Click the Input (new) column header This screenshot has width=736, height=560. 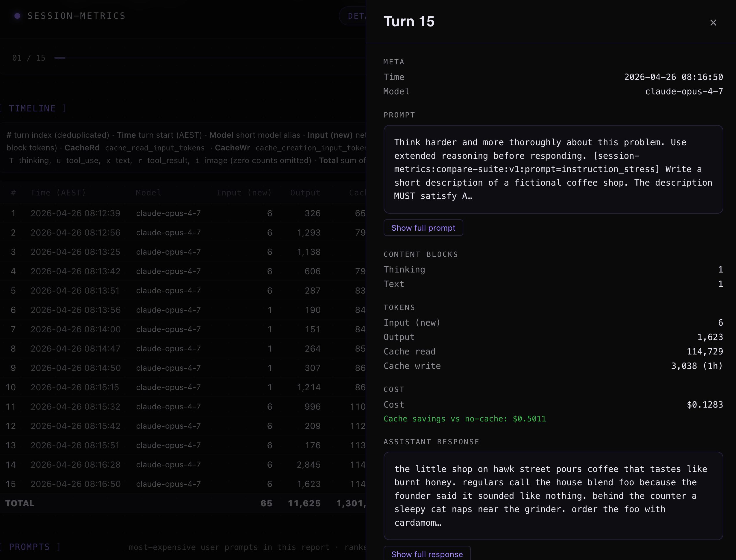tap(244, 193)
